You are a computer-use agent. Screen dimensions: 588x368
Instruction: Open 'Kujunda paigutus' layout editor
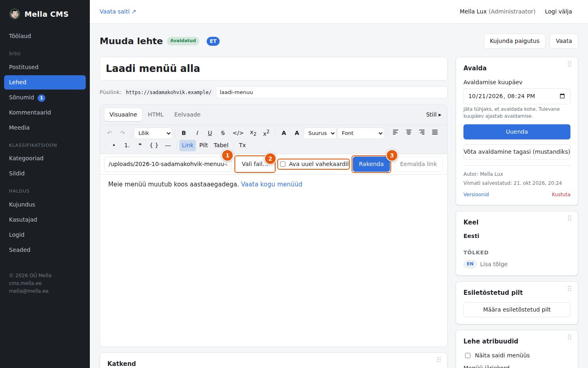tap(514, 41)
